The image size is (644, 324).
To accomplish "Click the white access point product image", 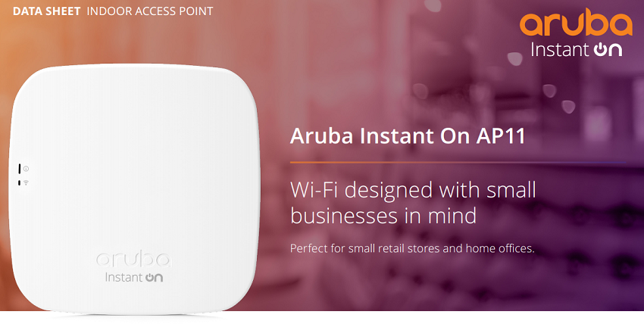I will click(x=134, y=188).
